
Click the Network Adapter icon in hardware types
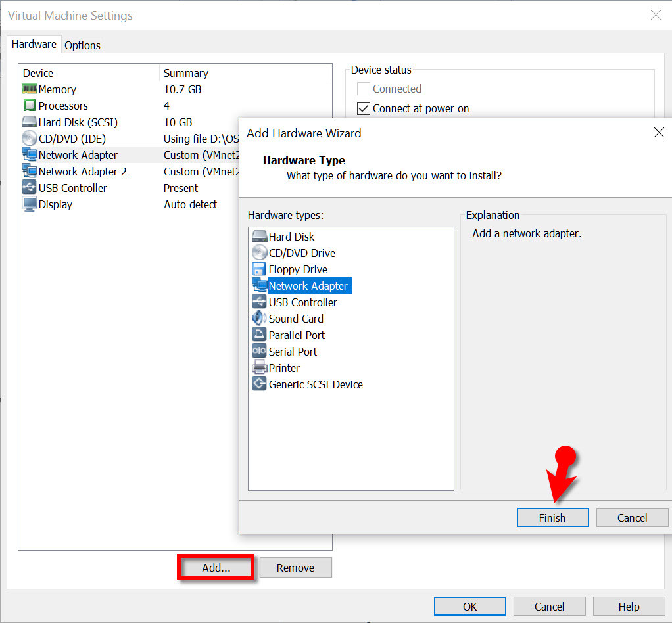[x=259, y=285]
